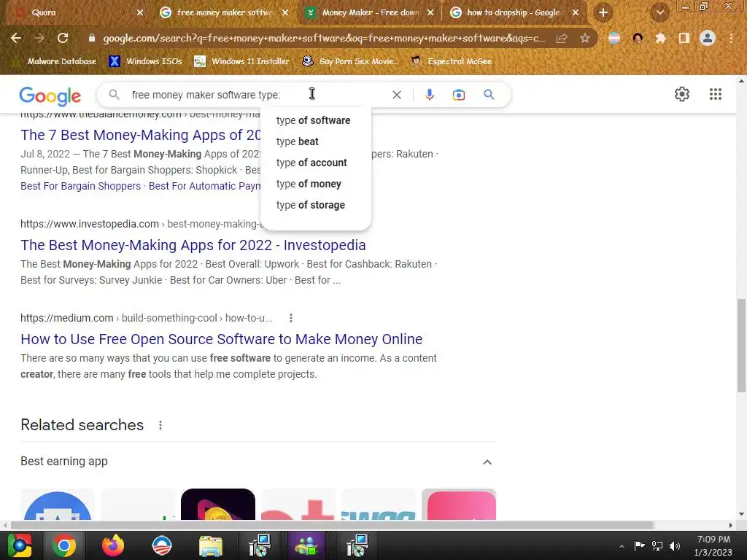This screenshot has width=747, height=560.
Task: Click the taskbar clock showing 7:09 PM
Action: point(713,545)
